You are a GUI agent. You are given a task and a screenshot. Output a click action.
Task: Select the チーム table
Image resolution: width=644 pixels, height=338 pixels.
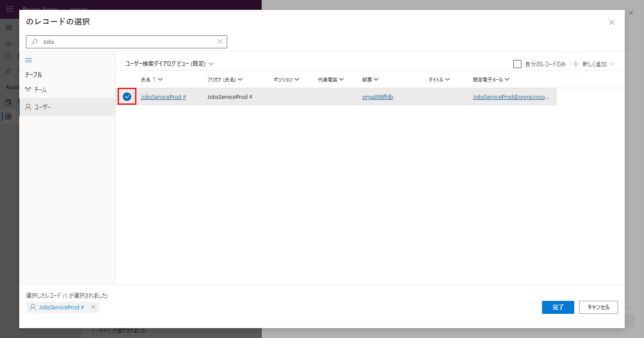point(67,90)
